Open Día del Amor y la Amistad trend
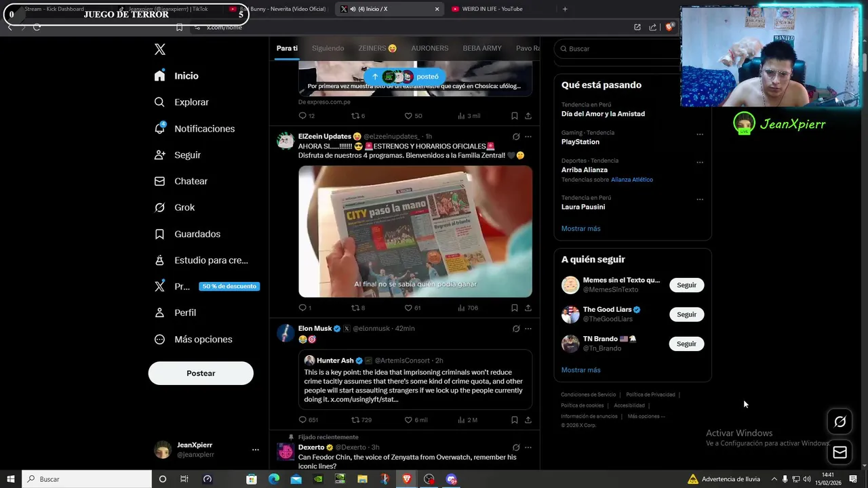Screen dimensions: 868x488 (603, 114)
